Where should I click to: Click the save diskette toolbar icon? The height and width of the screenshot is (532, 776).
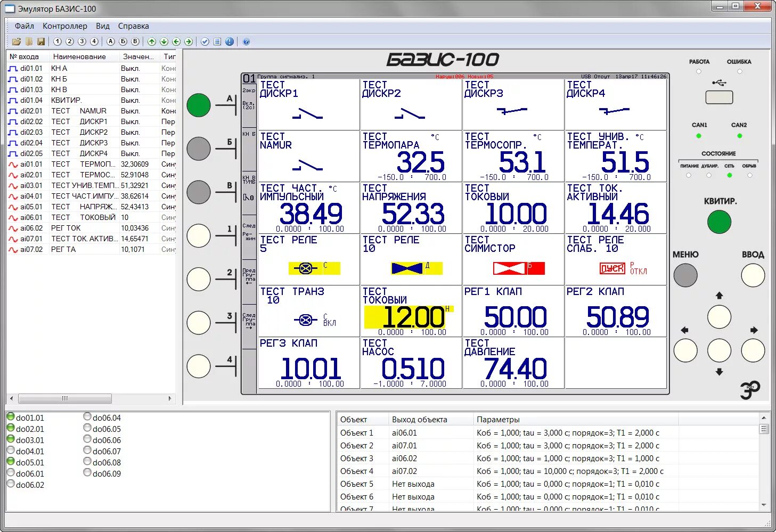tap(40, 42)
